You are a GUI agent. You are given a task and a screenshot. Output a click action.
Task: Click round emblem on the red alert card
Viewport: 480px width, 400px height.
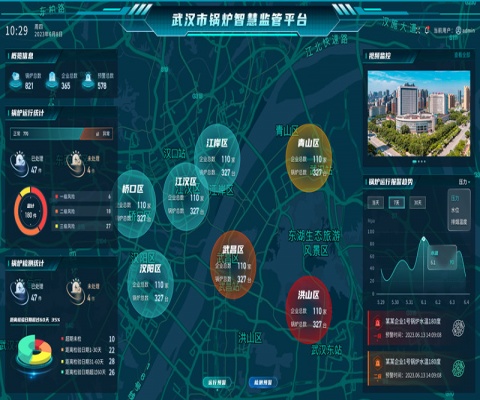click(459, 328)
